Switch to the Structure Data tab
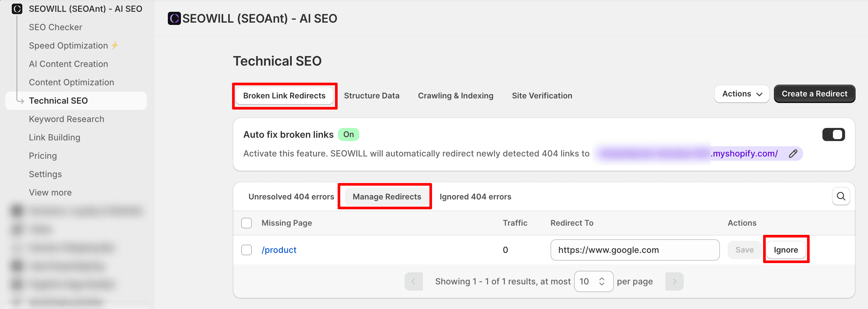The height and width of the screenshot is (309, 868). (x=371, y=96)
